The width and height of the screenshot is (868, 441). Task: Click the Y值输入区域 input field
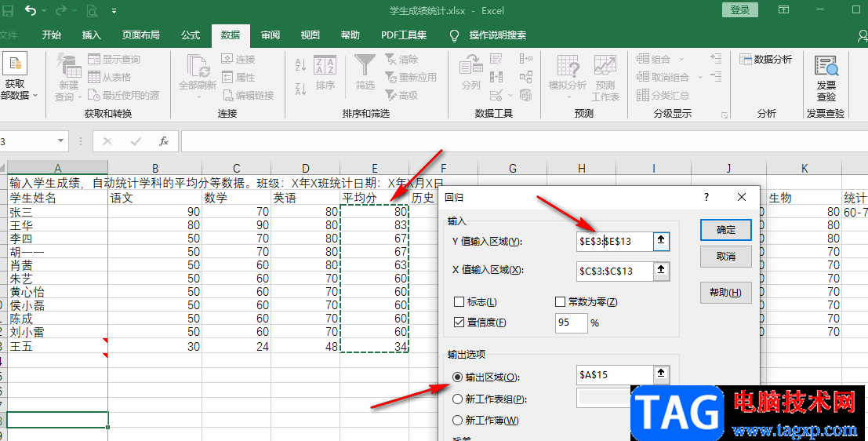(614, 242)
